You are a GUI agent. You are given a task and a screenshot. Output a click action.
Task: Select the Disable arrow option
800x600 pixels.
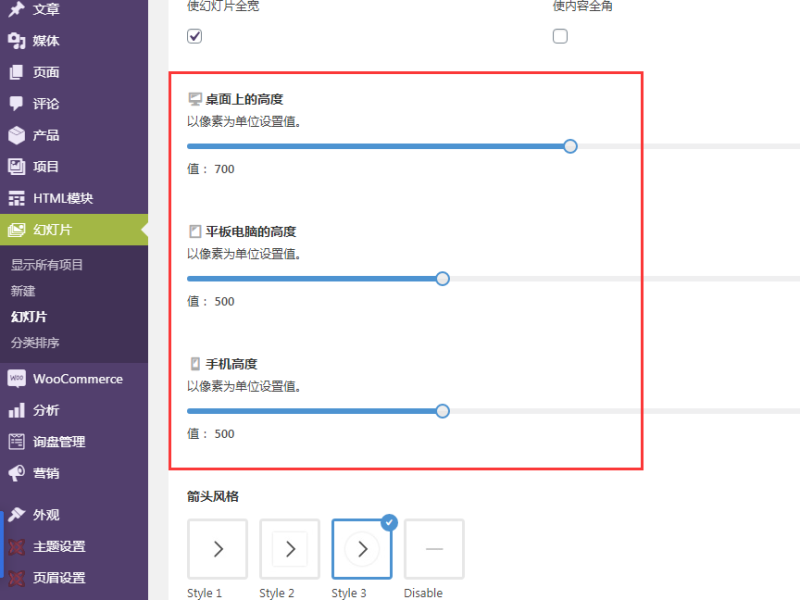[434, 549]
